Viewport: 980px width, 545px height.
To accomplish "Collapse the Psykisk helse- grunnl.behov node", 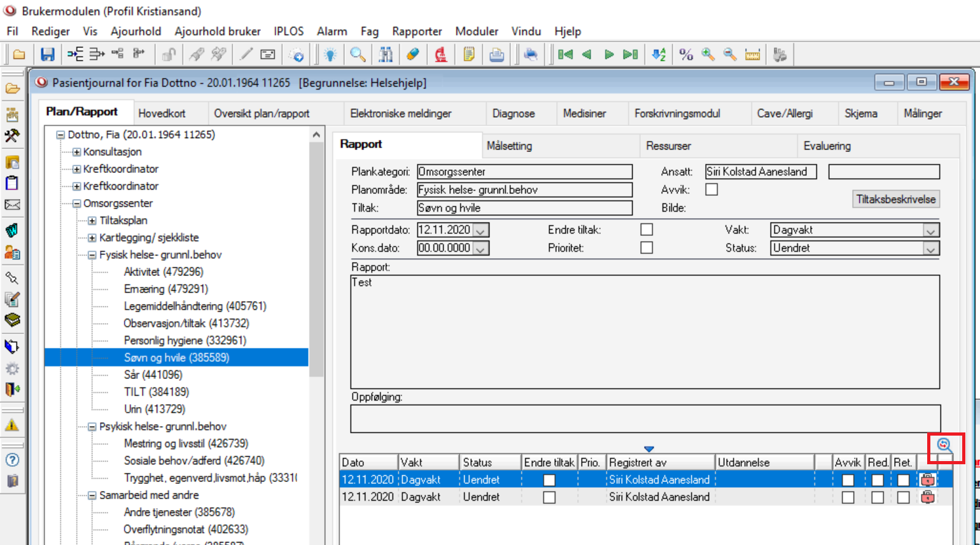I will 92,427.
